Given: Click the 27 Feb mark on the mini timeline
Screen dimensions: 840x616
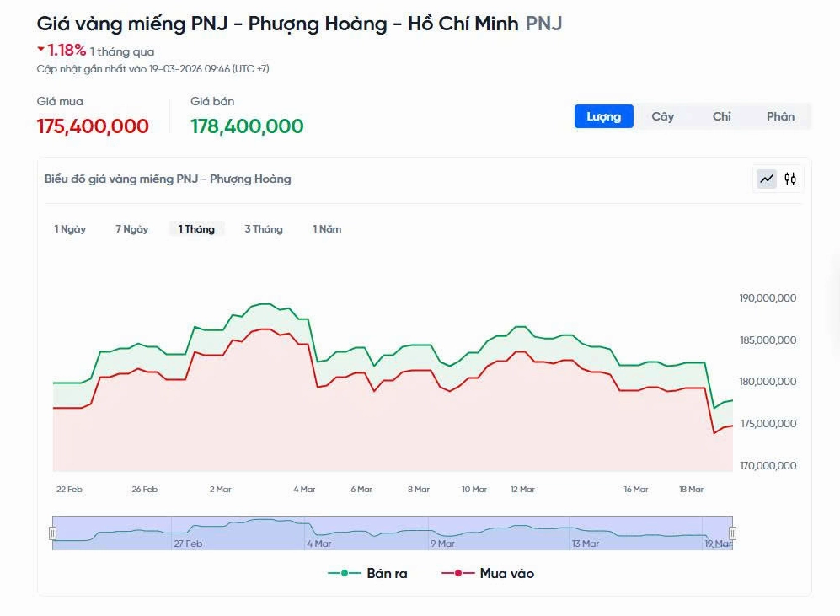Looking at the screenshot, I should pyautogui.click(x=187, y=544).
